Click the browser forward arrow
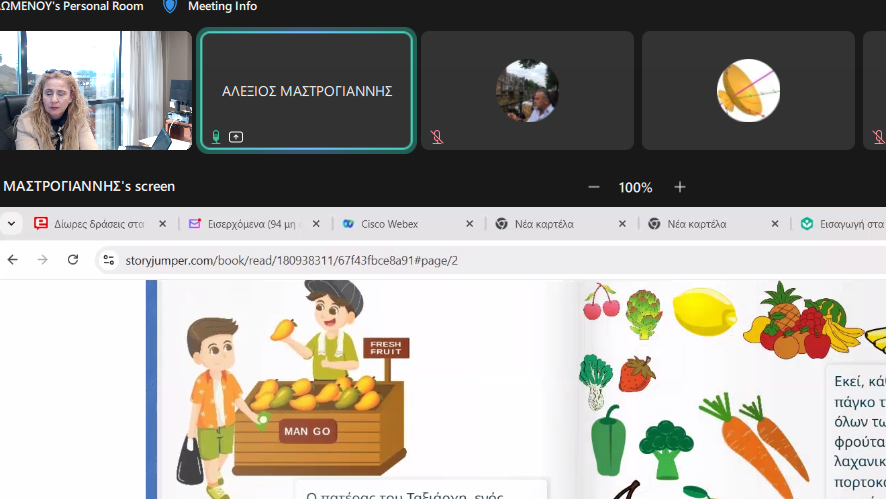 click(x=43, y=260)
